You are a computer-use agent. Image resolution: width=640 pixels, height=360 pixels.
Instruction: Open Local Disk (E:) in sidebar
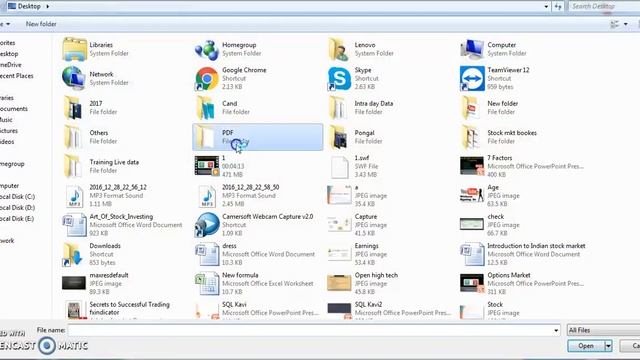pos(17,219)
